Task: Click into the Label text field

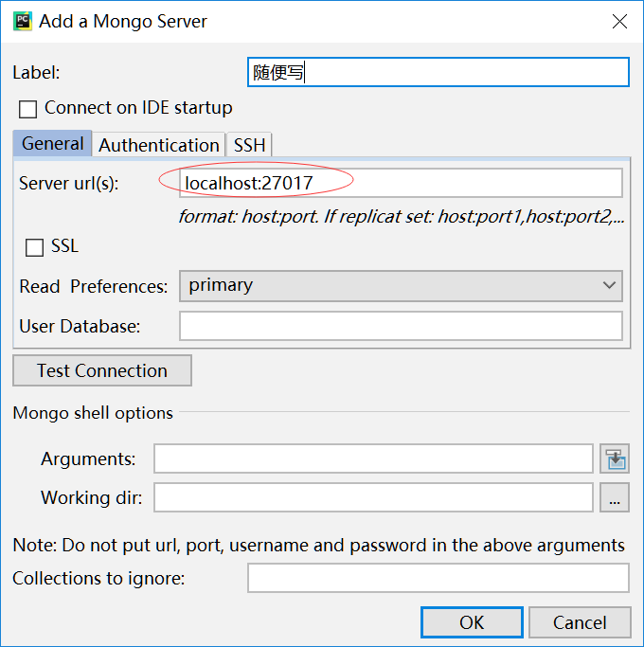Action: point(438,72)
